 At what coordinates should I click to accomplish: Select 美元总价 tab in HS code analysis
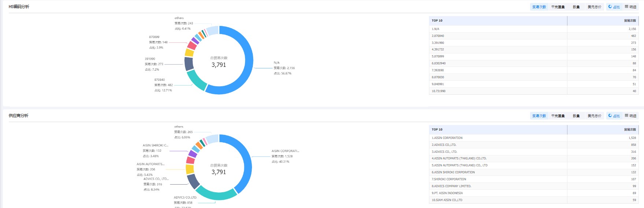[x=594, y=7]
